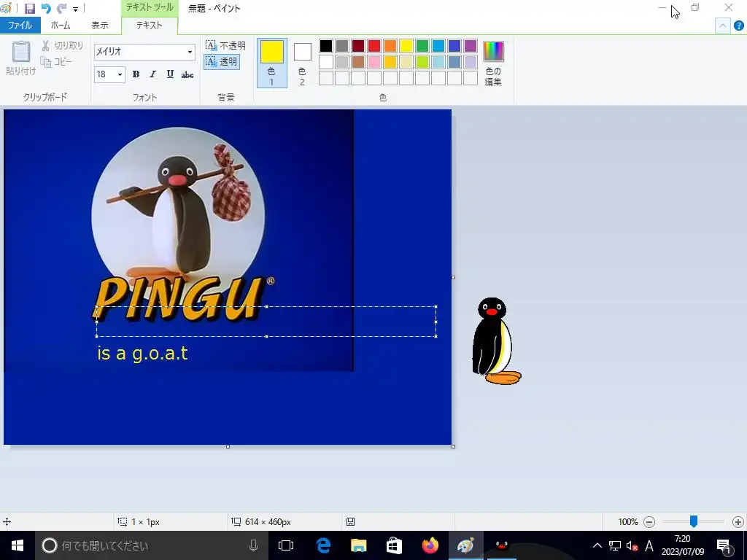
Task: Click the zoom slider handle
Action: (694, 521)
